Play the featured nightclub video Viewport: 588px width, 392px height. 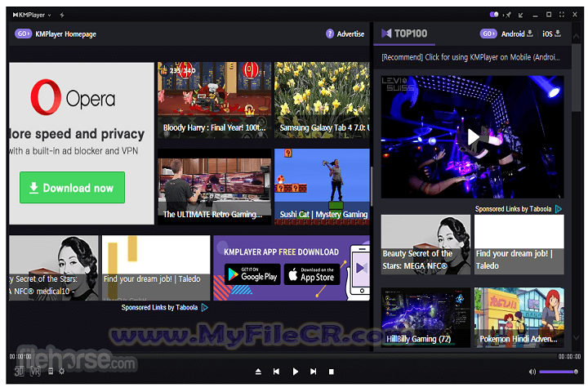[x=473, y=137]
